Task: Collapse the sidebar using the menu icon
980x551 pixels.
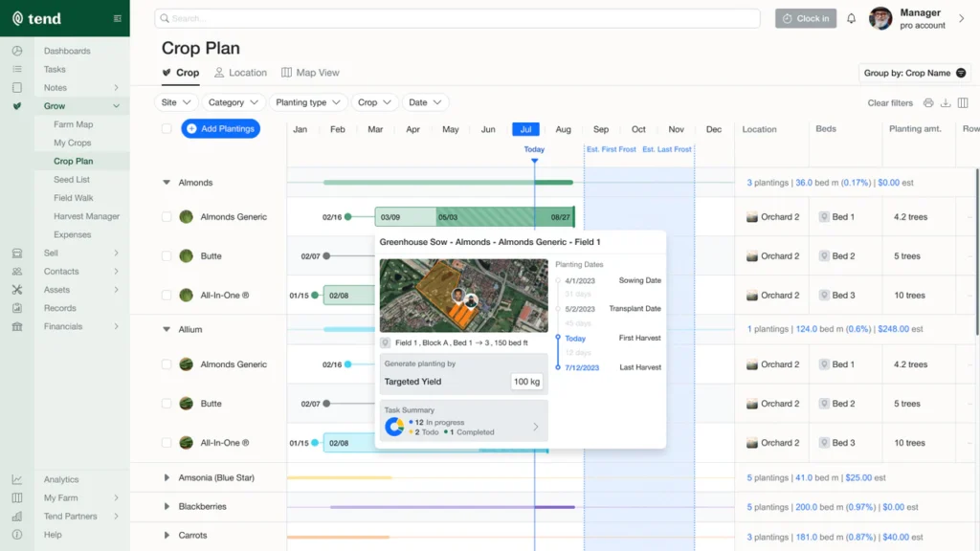Action: 117,18
